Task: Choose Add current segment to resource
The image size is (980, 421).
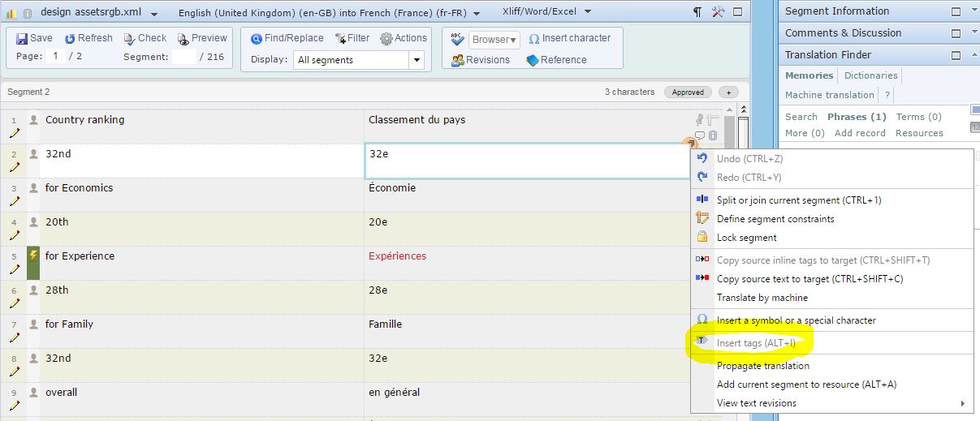Action: click(x=832, y=384)
